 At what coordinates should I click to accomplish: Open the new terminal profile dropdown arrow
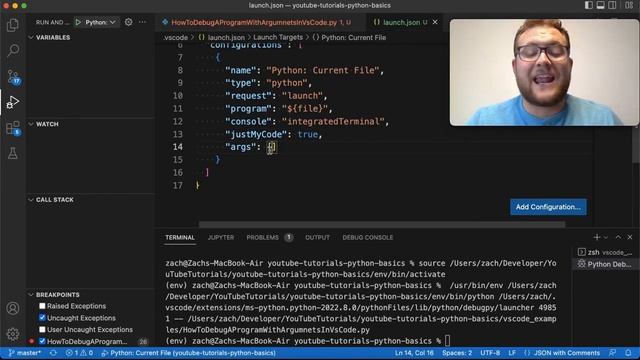pos(606,237)
